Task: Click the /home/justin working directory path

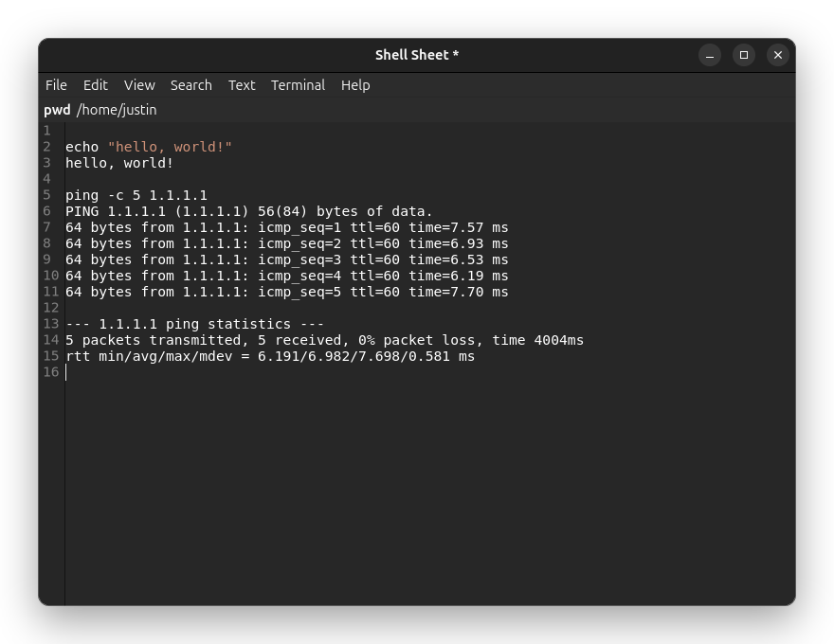Action: [x=117, y=110]
